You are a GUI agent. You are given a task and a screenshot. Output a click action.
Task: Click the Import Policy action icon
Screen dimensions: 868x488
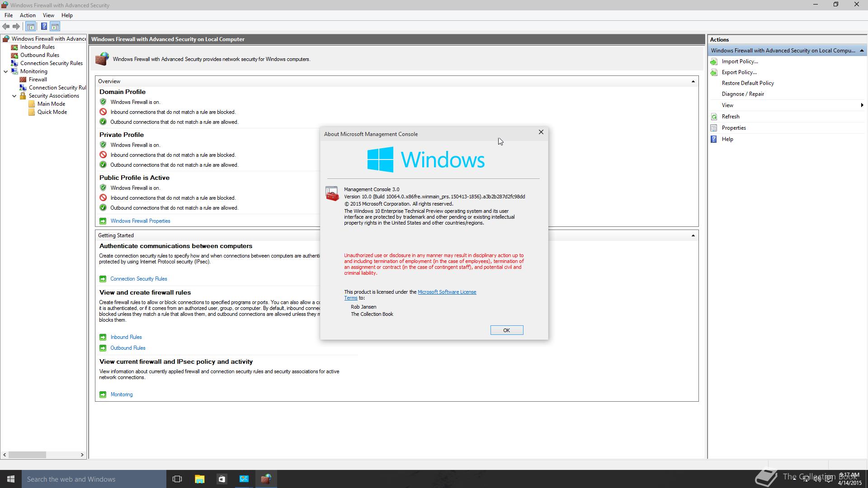point(714,61)
